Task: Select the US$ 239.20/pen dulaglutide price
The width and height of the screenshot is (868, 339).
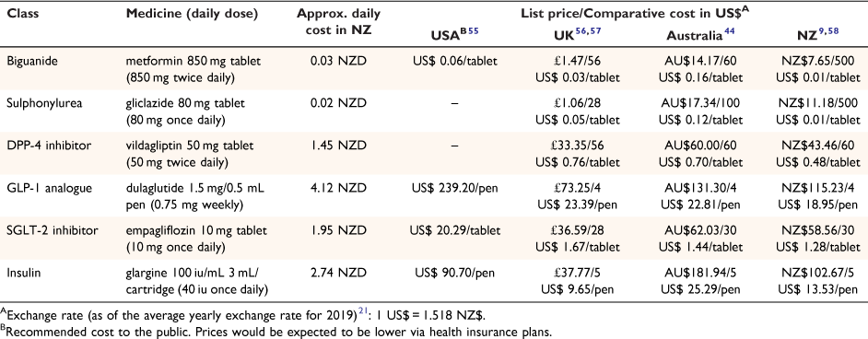Action: [454, 188]
